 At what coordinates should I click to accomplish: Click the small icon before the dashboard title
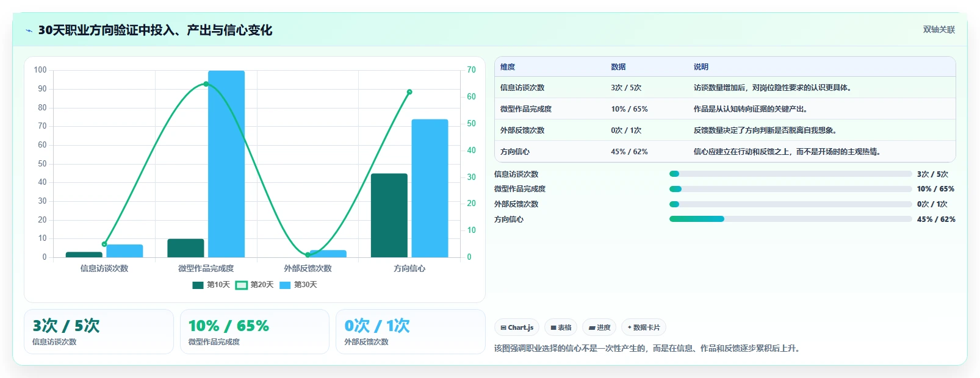pyautogui.click(x=29, y=30)
